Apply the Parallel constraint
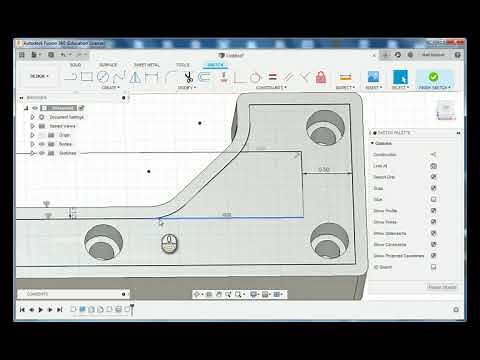Viewport: 480px width, 360px height. tap(289, 77)
